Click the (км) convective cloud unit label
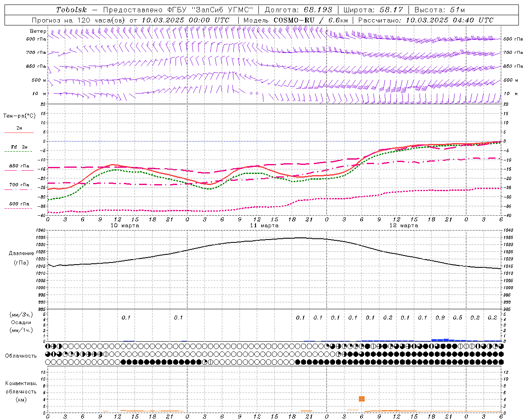 click(21, 399)
